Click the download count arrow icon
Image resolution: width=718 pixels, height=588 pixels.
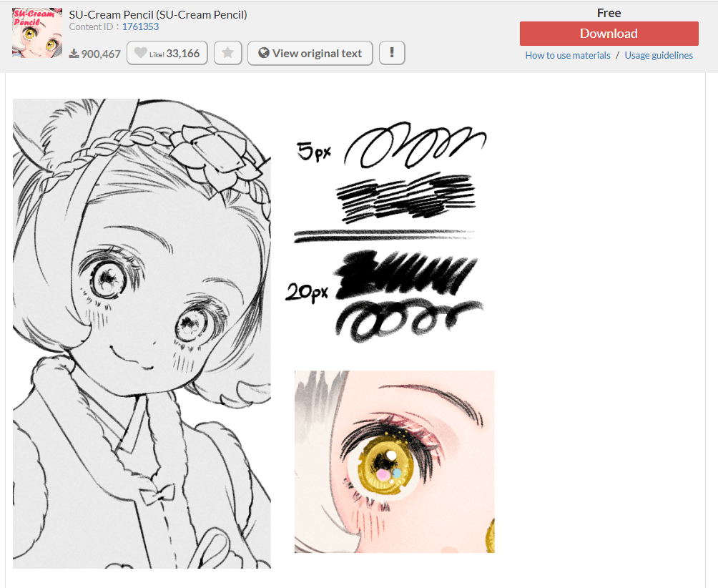click(x=74, y=54)
